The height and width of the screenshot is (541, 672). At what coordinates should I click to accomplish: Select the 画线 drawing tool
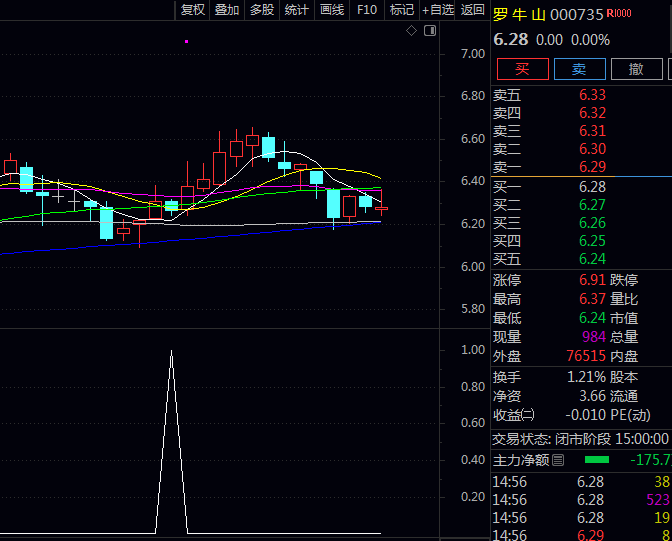[331, 10]
